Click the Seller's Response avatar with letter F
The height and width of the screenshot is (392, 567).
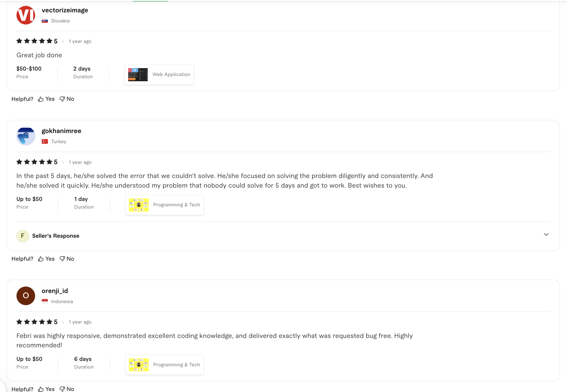(x=22, y=236)
